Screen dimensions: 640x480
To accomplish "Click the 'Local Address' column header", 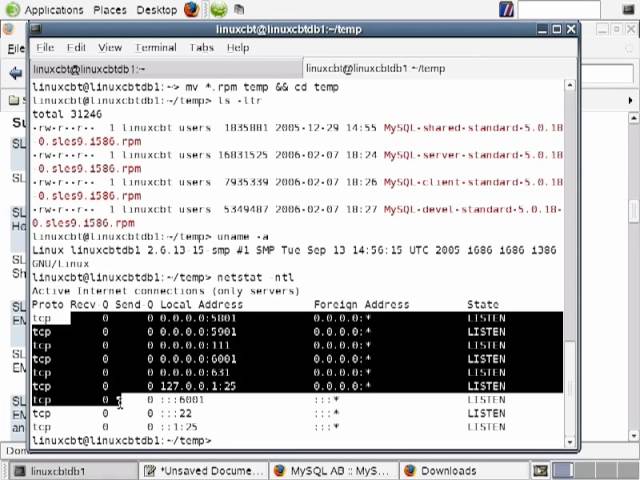I will coord(201,304).
